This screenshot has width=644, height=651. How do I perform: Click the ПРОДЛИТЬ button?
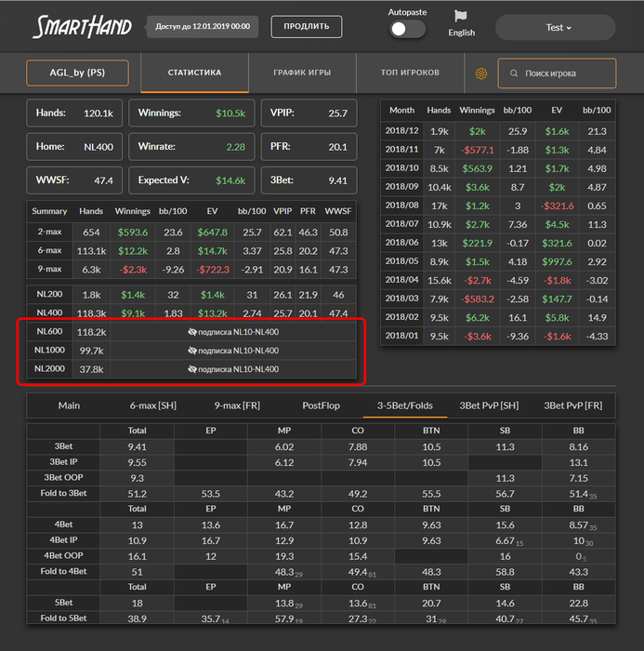(x=307, y=27)
